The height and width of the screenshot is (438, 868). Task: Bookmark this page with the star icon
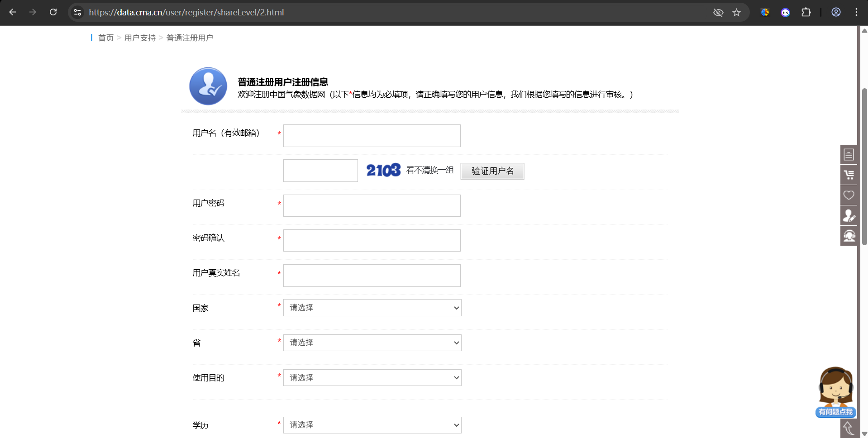click(x=737, y=12)
